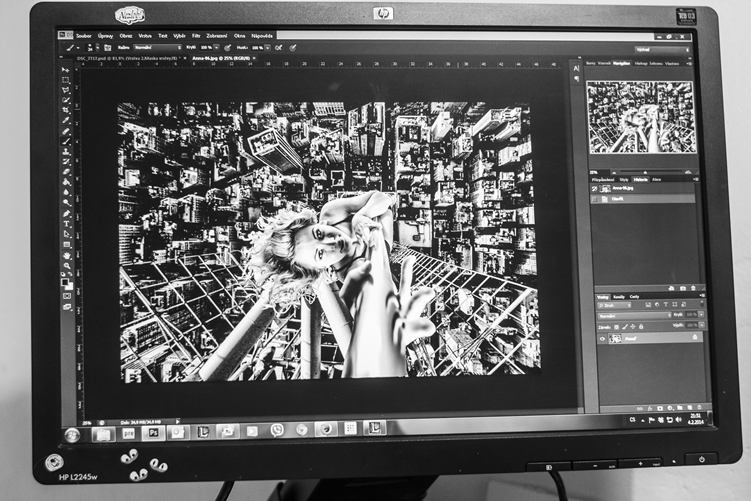Select the Type tool
This screenshot has height=501, width=751.
coord(67,224)
